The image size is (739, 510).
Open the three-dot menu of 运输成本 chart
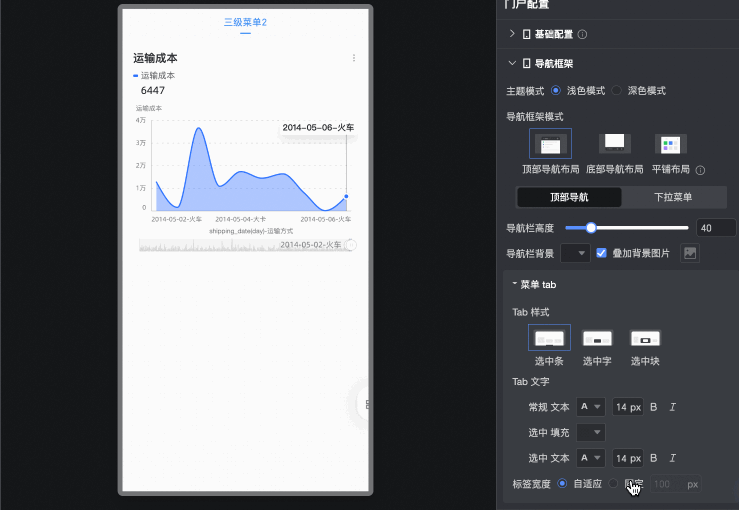(353, 58)
